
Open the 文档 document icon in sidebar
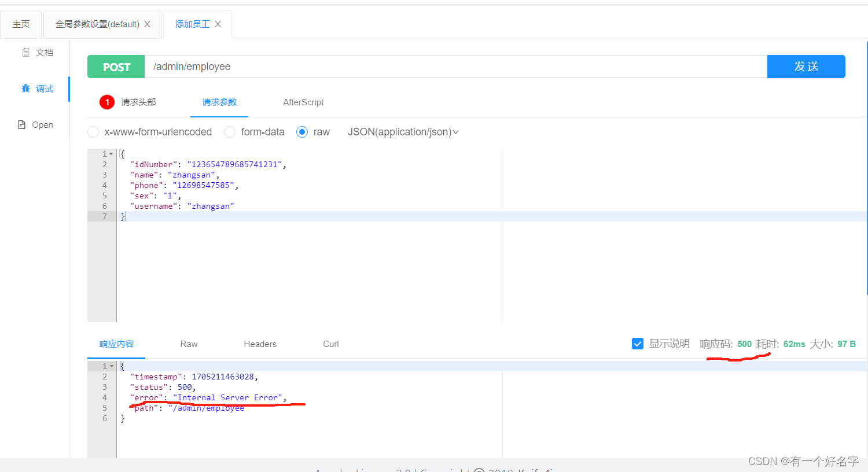click(25, 53)
